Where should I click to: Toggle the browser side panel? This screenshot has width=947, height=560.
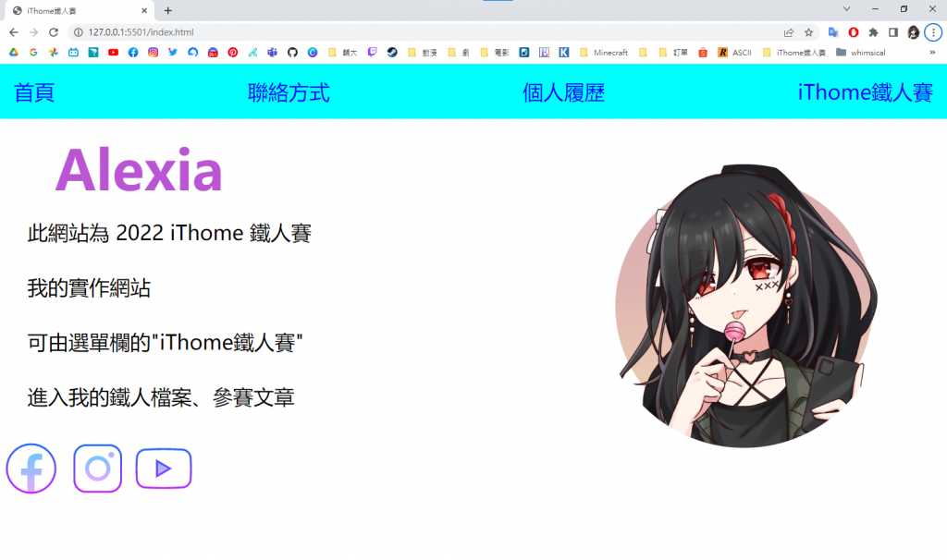pyautogui.click(x=893, y=32)
